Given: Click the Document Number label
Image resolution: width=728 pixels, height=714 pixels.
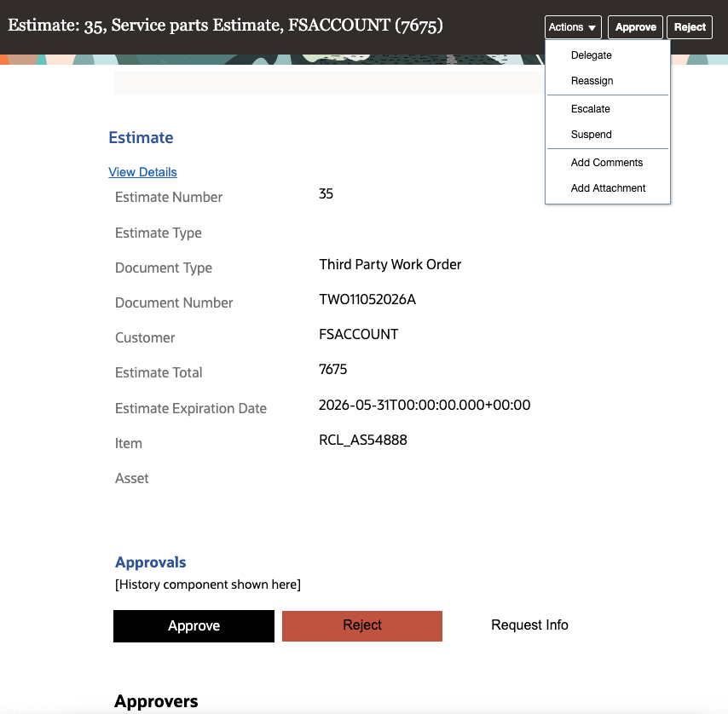Looking at the screenshot, I should coord(174,303).
